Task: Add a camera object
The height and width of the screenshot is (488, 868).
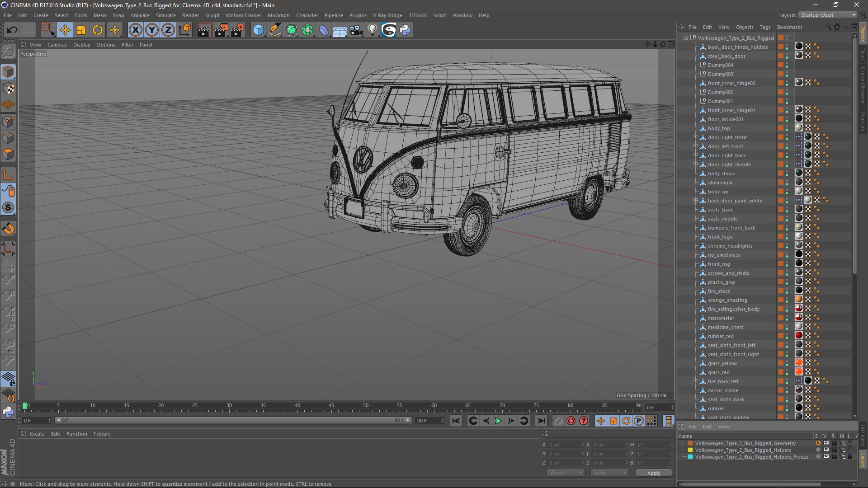Action: point(356,30)
